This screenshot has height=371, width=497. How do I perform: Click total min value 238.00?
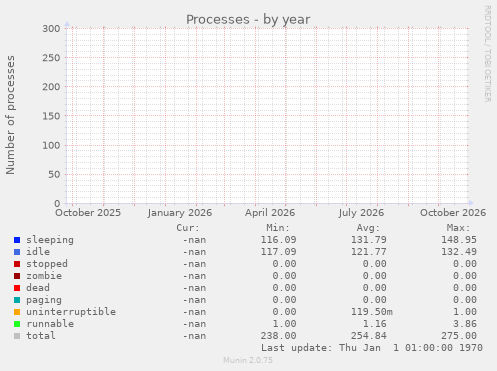coord(278,336)
